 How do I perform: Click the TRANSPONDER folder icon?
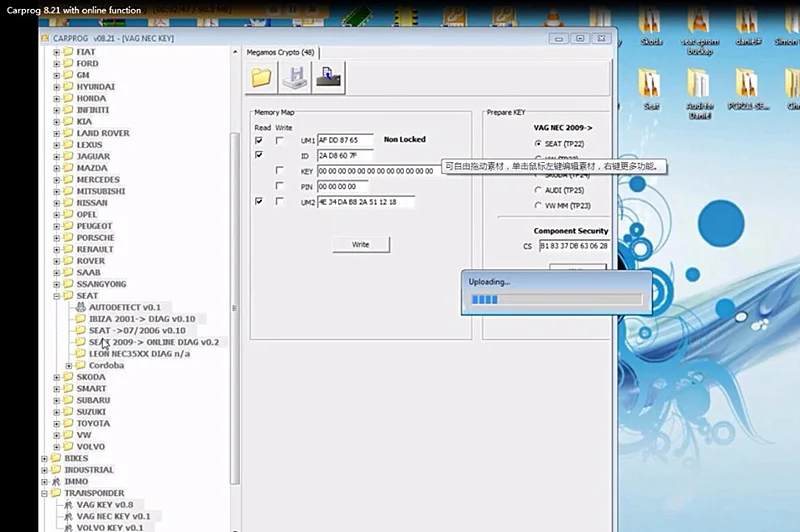coord(56,493)
